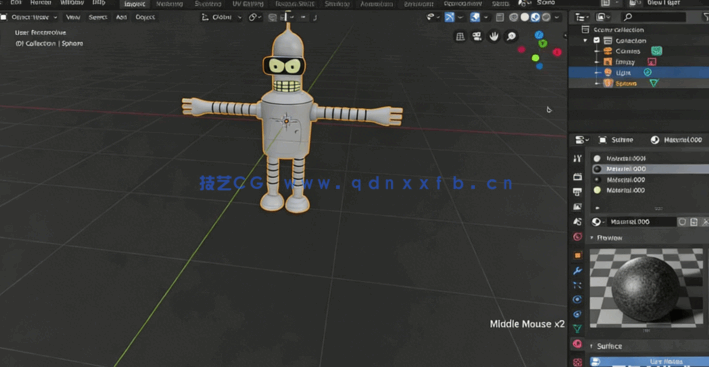This screenshot has height=367, width=709.
Task: Toggle perspective/orthographic view grid icon
Action: (x=460, y=36)
